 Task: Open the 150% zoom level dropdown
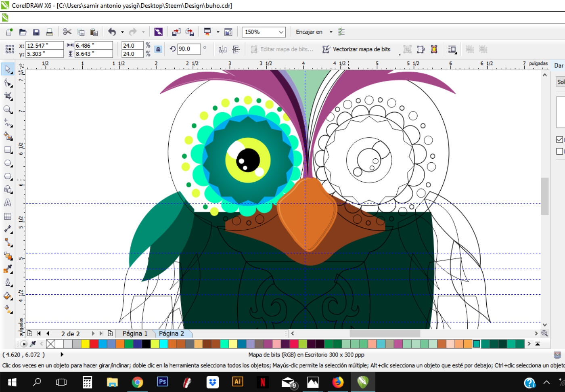[281, 32]
